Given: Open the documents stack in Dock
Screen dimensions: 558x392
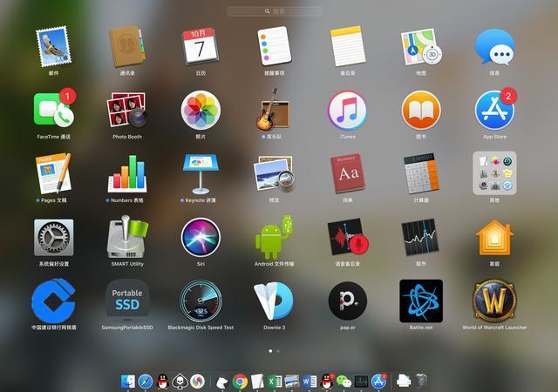Looking at the screenshot, I should coord(404,382).
